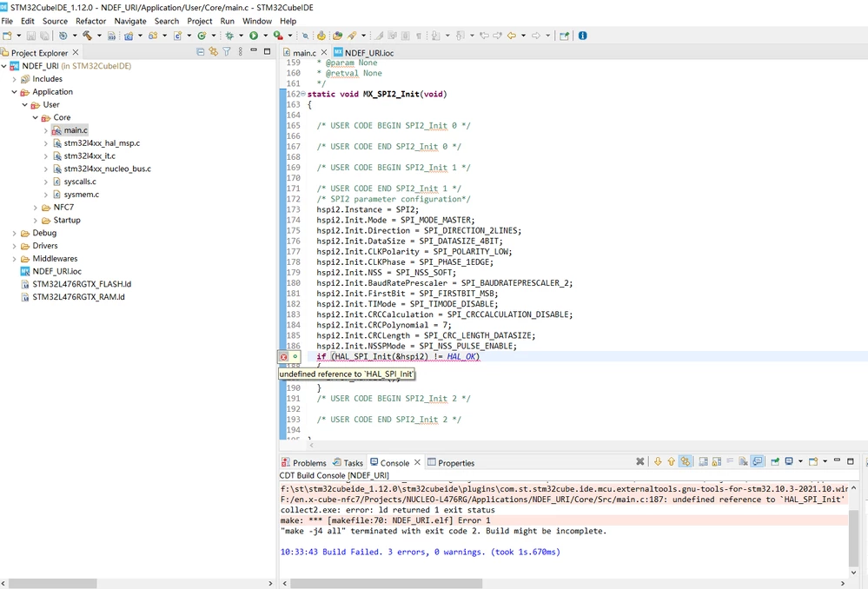Collapse the Application folder in project tree
The height and width of the screenshot is (589, 868).
pyautogui.click(x=15, y=92)
